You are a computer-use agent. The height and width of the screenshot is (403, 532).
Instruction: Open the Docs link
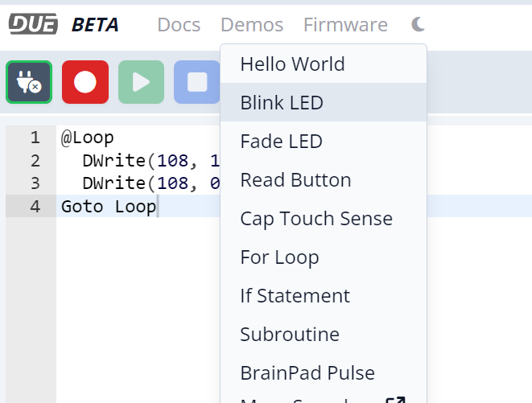tap(179, 25)
